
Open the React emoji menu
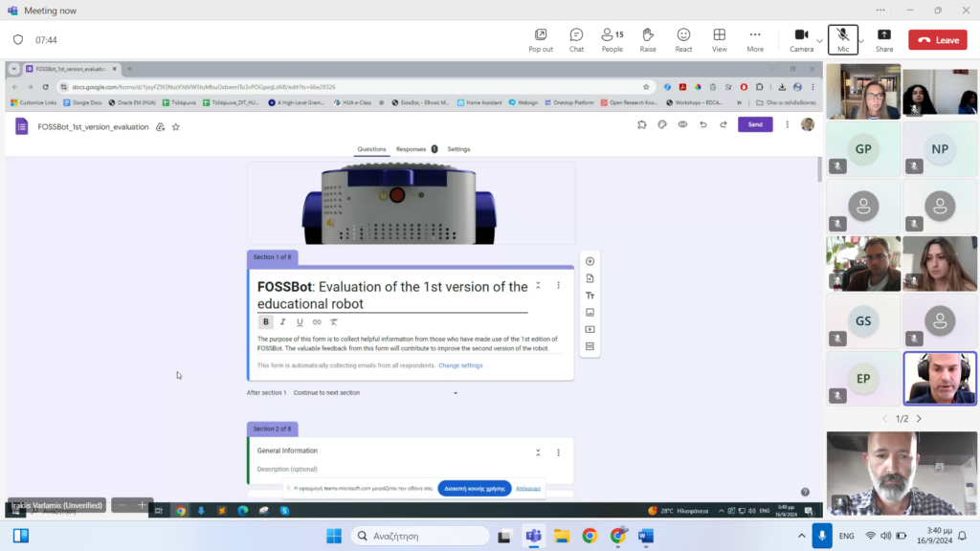pyautogui.click(x=683, y=40)
